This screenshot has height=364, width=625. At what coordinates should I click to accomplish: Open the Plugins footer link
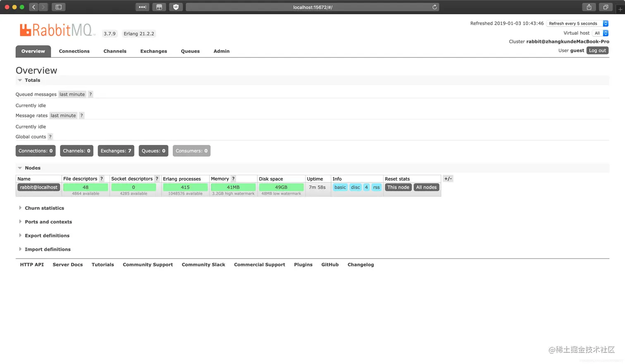303,265
